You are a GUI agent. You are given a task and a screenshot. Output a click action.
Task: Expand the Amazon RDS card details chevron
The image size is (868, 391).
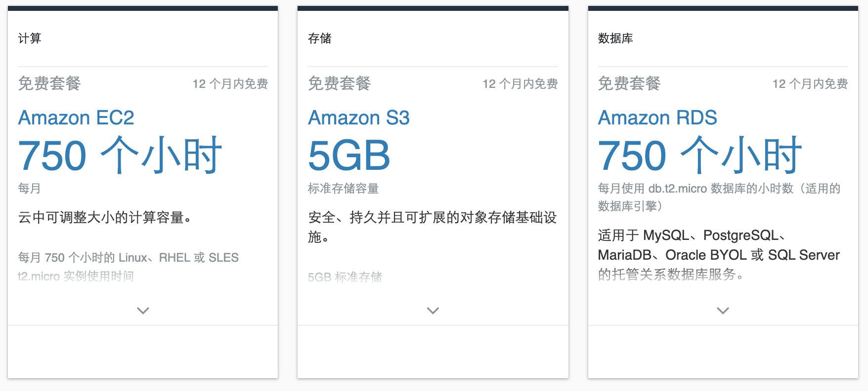pos(723,311)
